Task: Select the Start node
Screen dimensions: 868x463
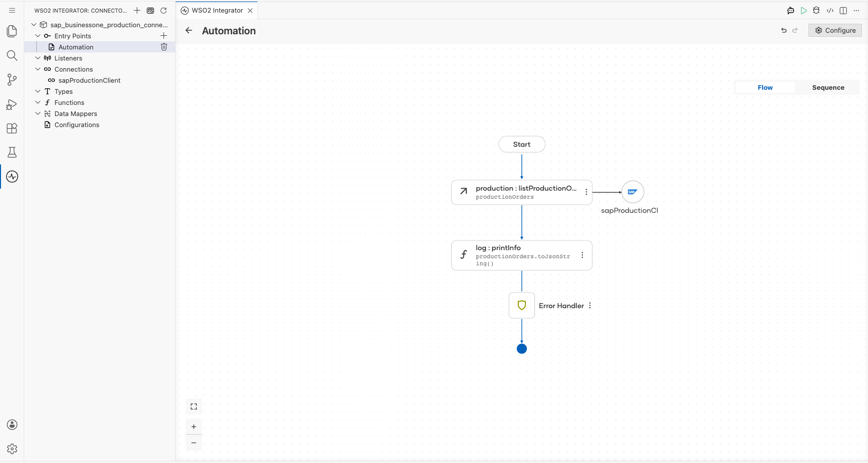Action: tap(522, 144)
